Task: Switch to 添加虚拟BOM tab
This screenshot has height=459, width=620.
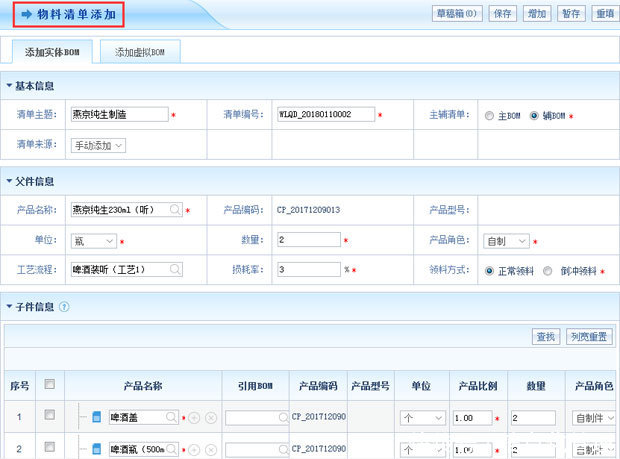Action: point(140,52)
